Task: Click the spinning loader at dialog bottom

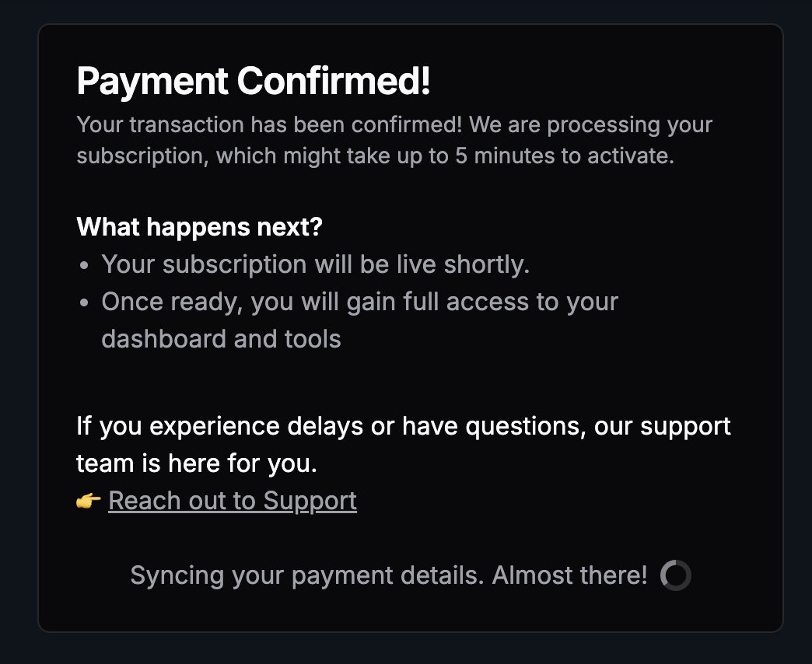Action: pyautogui.click(x=676, y=575)
